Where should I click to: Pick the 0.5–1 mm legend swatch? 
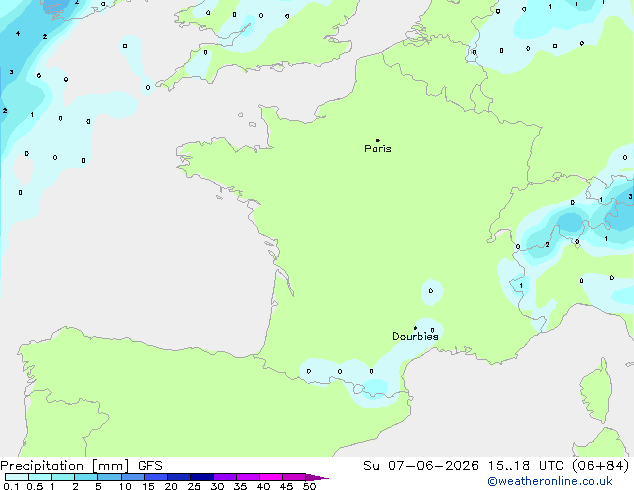[x=40, y=477]
